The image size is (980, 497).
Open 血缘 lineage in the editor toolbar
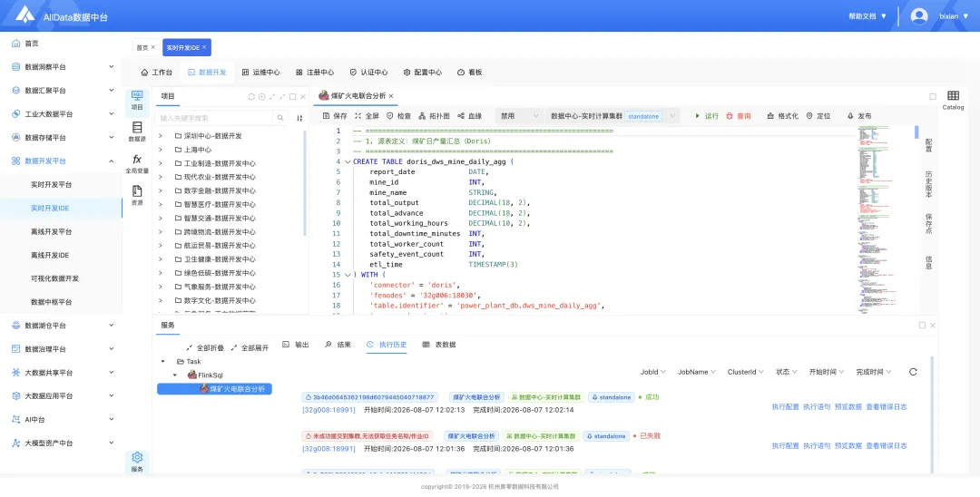[469, 116]
